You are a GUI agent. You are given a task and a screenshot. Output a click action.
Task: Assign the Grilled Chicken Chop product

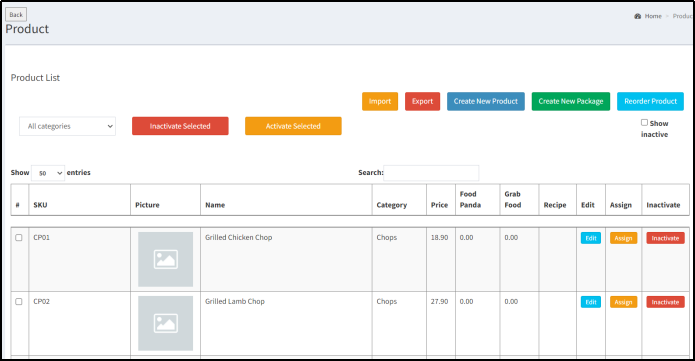coord(624,238)
